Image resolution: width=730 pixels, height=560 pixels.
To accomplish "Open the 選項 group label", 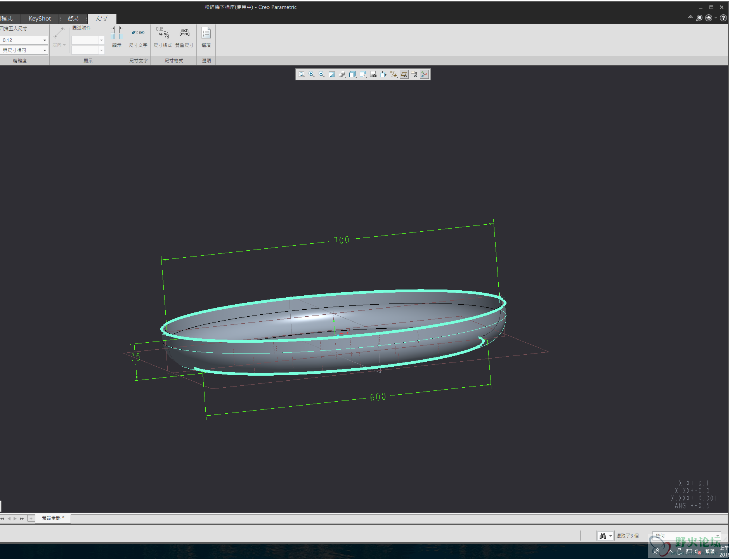I will click(x=206, y=61).
